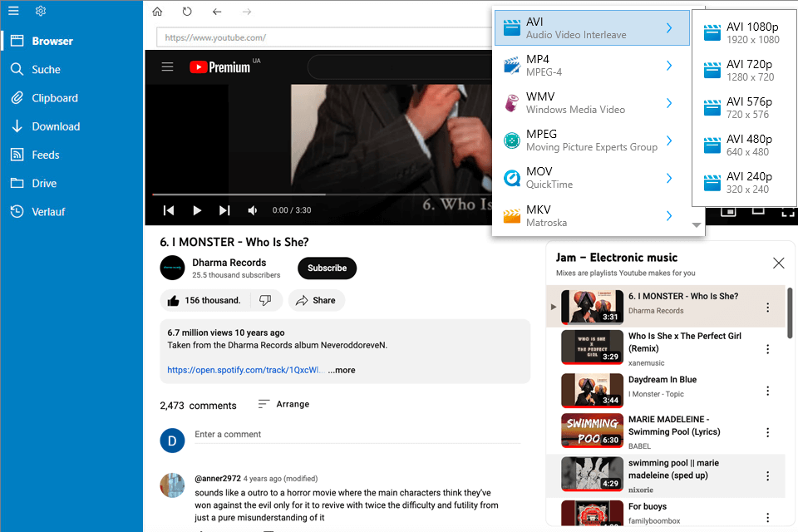Go to browser home page

pyautogui.click(x=157, y=12)
